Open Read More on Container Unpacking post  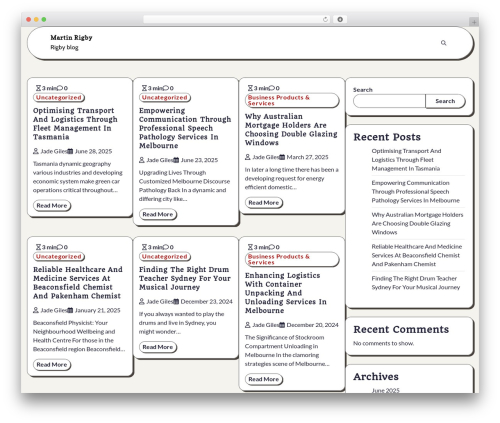(x=264, y=379)
